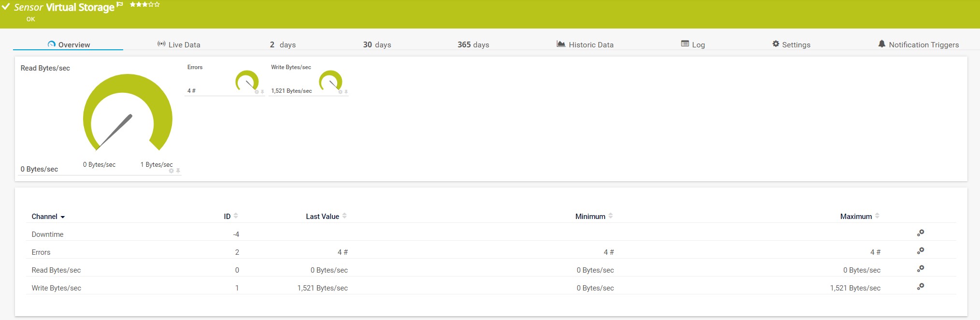This screenshot has height=320, width=980.
Task: Set priority with the fifth star
Action: click(157, 4)
